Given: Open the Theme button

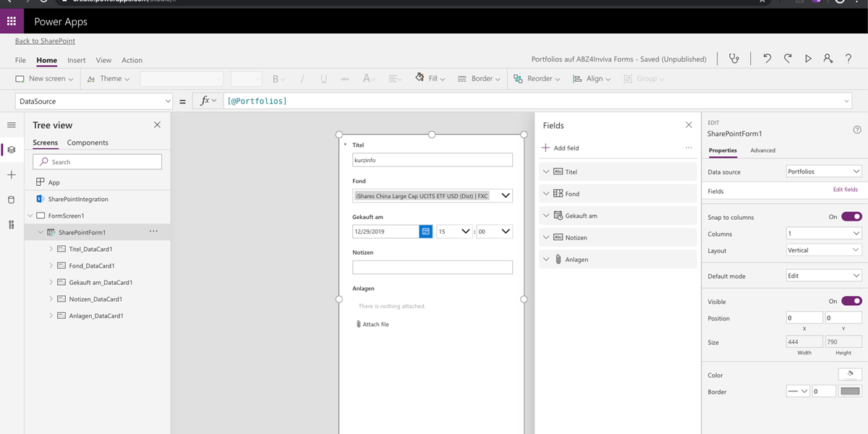Looking at the screenshot, I should 109,79.
